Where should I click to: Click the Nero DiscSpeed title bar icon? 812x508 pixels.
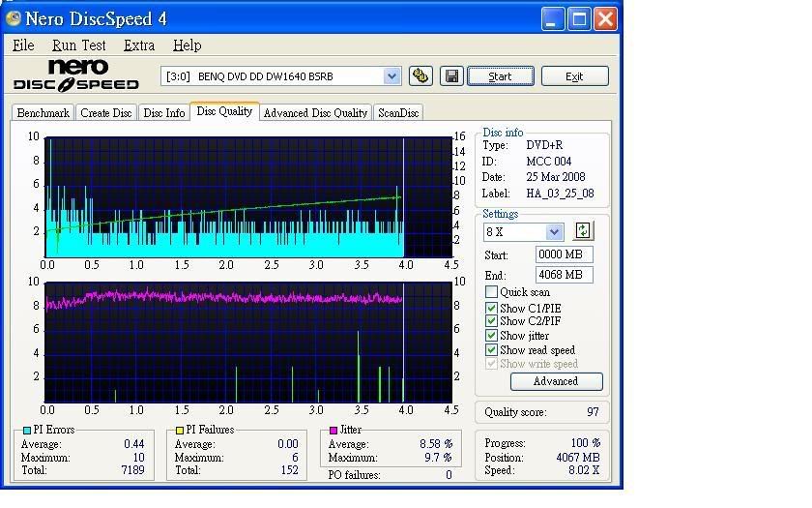(13, 18)
